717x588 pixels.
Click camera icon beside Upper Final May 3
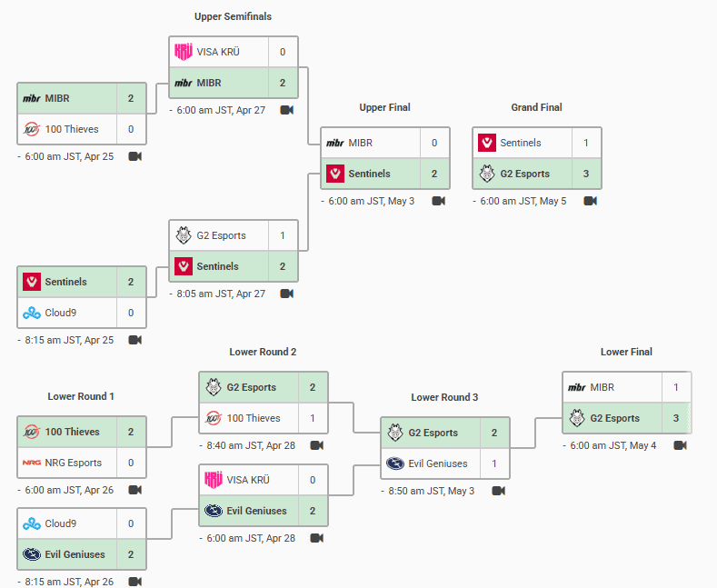(439, 201)
